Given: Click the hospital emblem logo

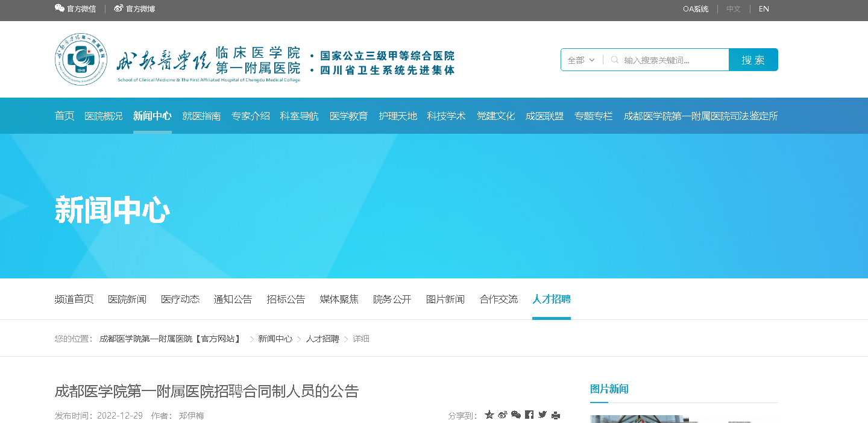Looking at the screenshot, I should point(80,59).
